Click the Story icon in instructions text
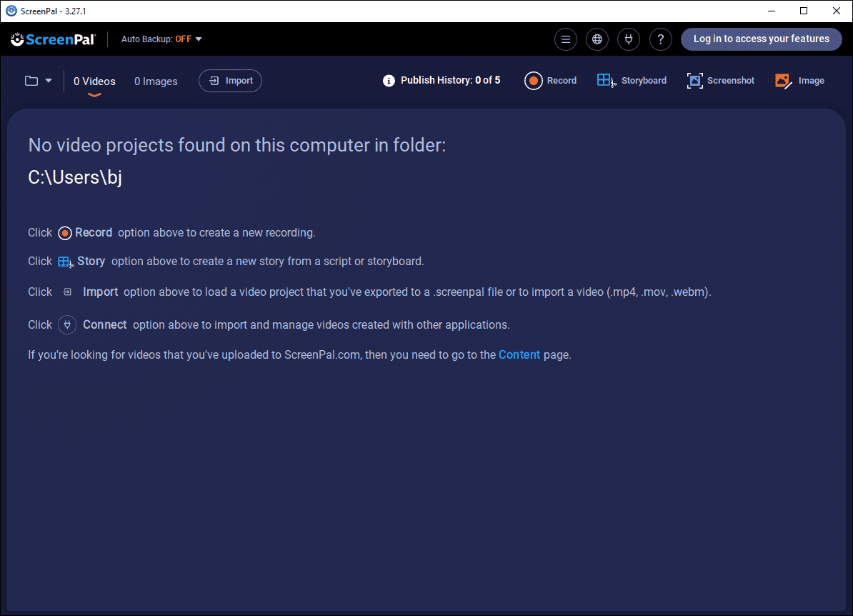The height and width of the screenshot is (616, 853). click(x=66, y=262)
